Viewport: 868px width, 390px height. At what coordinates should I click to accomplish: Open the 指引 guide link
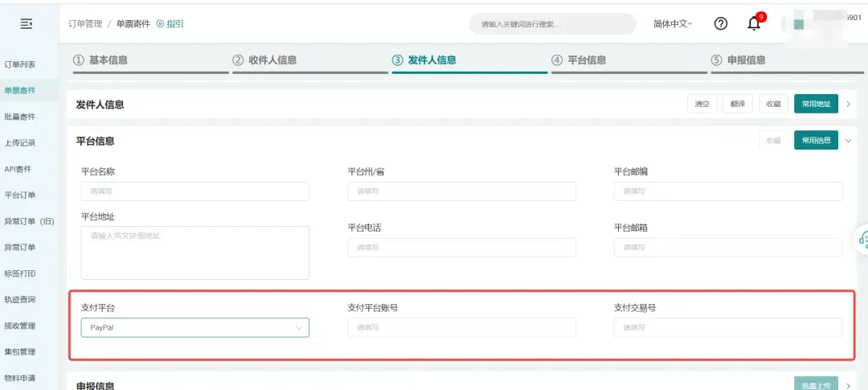click(170, 24)
